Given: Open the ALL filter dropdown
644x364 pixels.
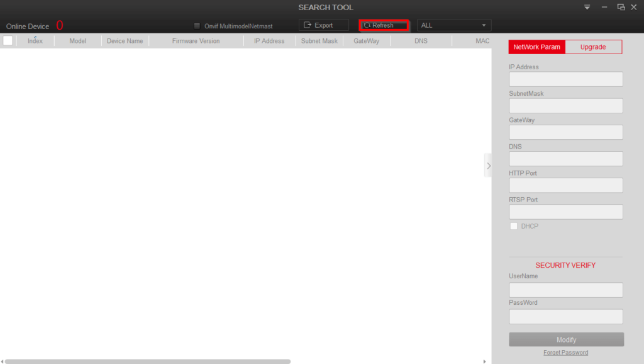Looking at the screenshot, I should pos(453,25).
